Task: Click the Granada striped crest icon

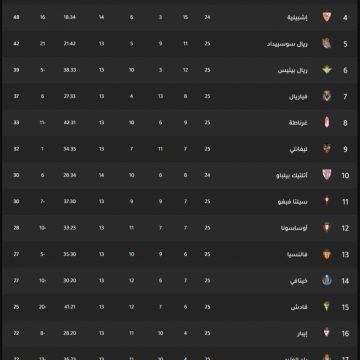Action: [327, 122]
